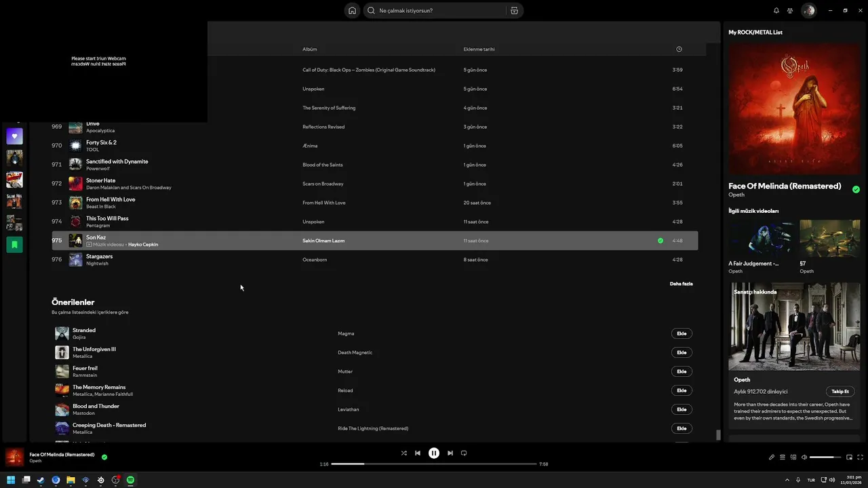Open connect to a device icon

(x=793, y=457)
